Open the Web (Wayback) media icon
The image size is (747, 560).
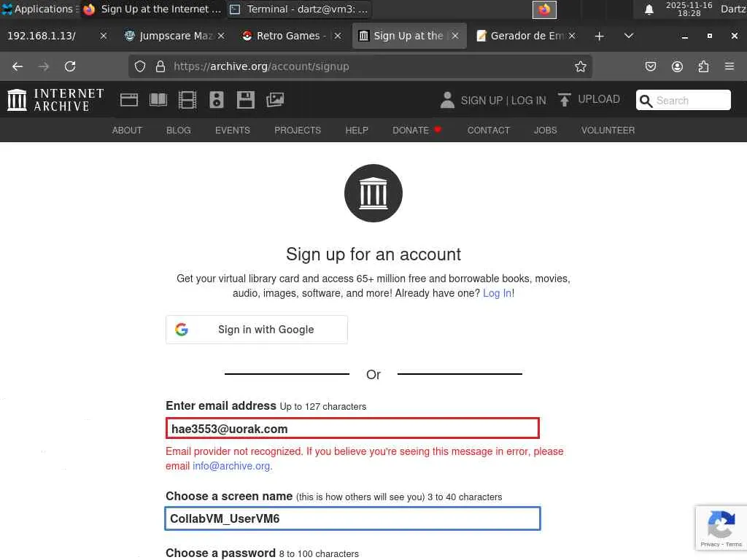[129, 100]
